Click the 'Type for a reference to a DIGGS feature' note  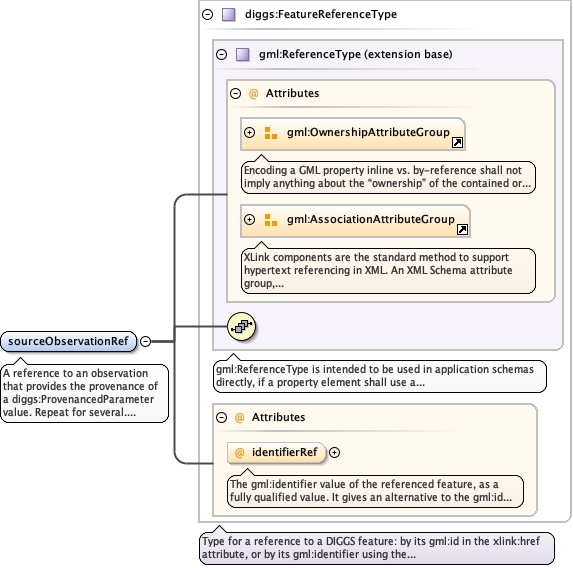377,548
